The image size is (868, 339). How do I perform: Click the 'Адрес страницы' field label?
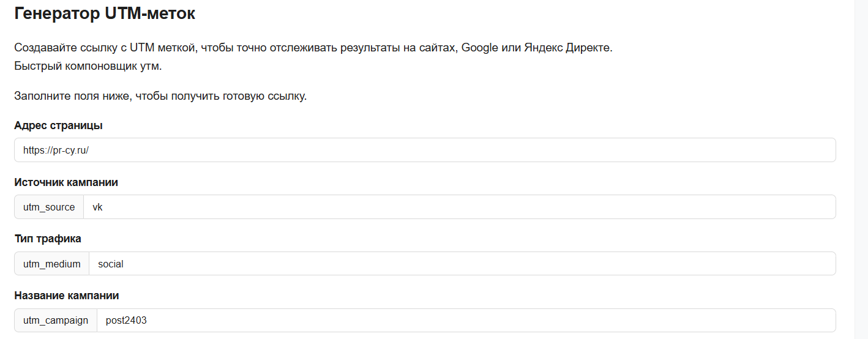tap(58, 125)
